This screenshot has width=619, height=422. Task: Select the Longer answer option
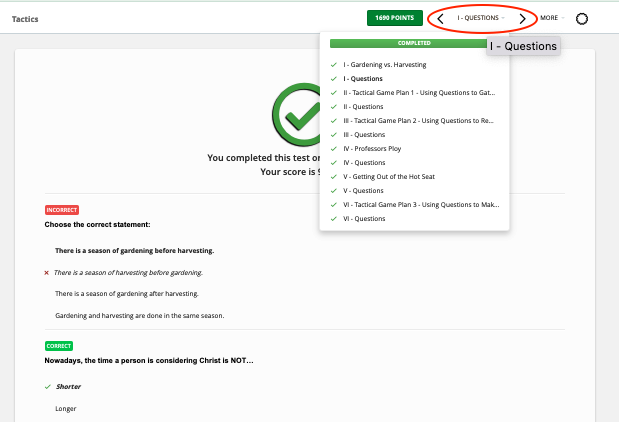(65, 408)
